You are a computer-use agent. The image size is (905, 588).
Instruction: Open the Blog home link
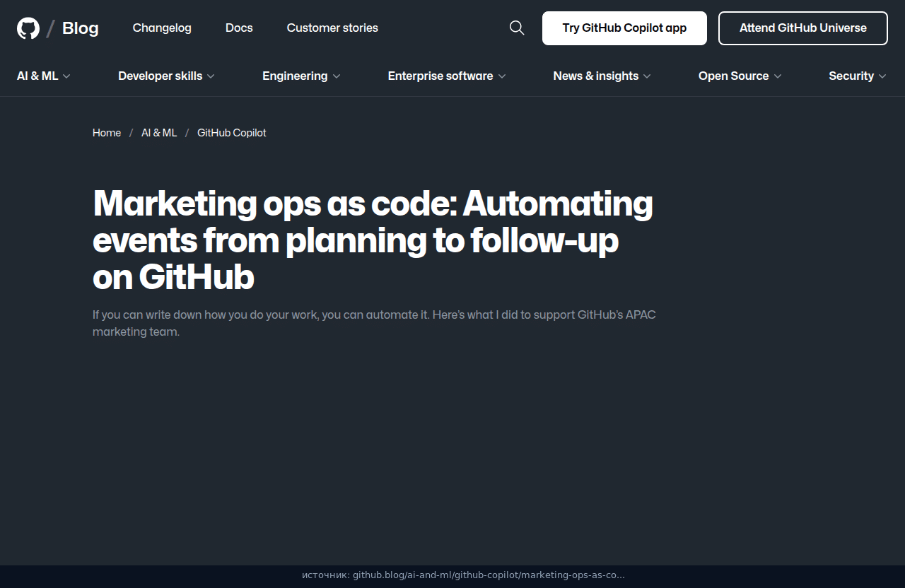click(81, 28)
